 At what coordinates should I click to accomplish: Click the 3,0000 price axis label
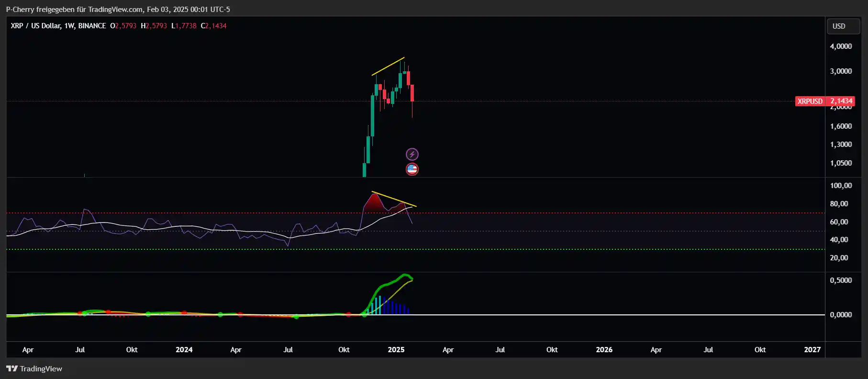pos(841,71)
